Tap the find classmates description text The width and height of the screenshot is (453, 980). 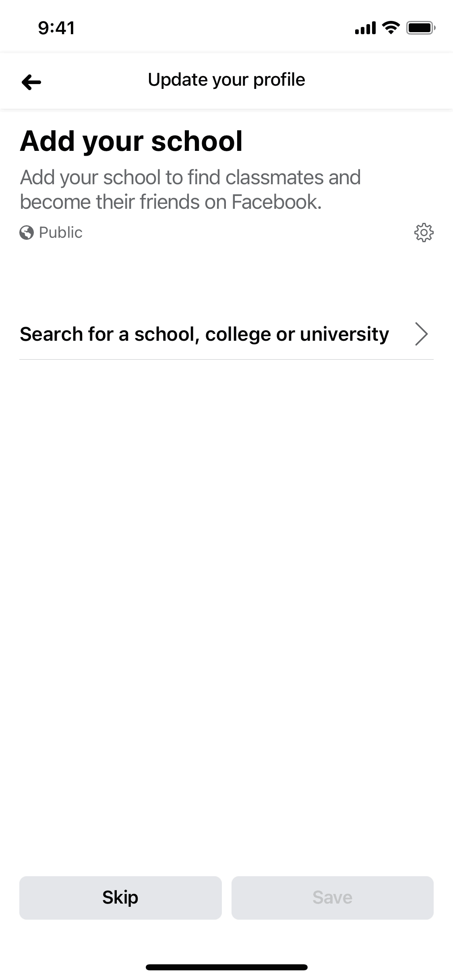click(190, 189)
